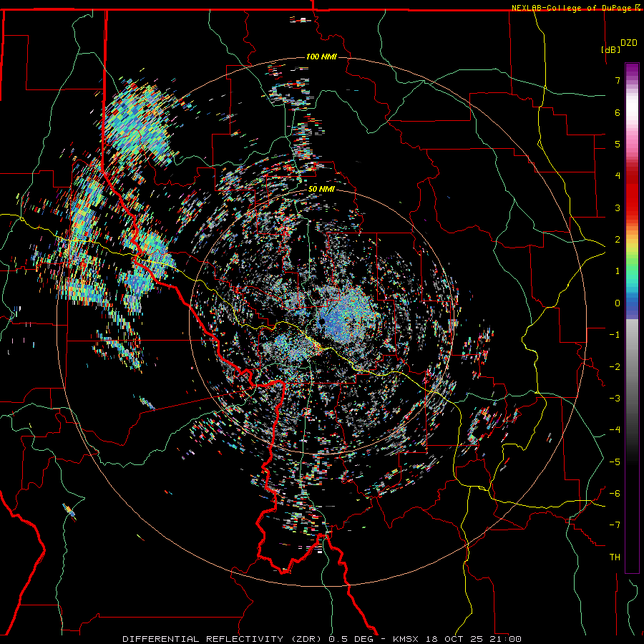The width and height of the screenshot is (644, 644).
Task: Click the 5 value on color scale
Action: click(x=618, y=144)
